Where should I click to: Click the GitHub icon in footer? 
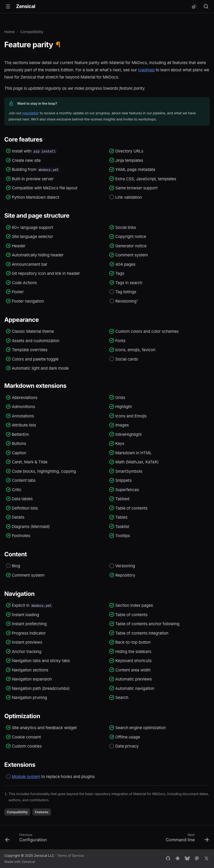(168, 858)
